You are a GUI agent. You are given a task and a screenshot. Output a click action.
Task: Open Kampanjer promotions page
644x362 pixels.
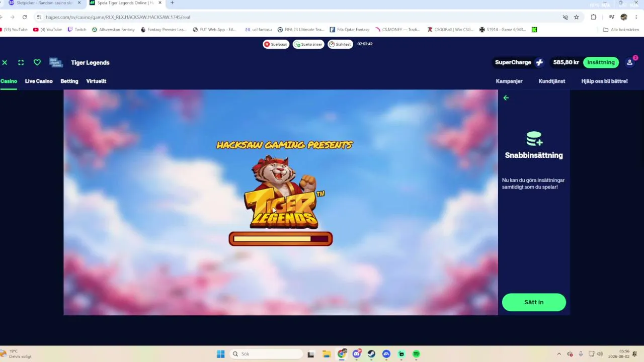(x=509, y=81)
